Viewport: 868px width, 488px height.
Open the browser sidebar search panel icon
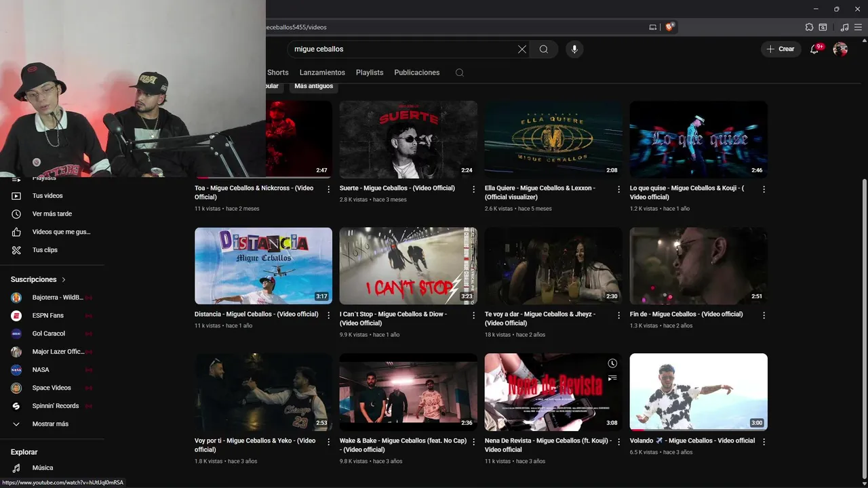[x=823, y=27]
